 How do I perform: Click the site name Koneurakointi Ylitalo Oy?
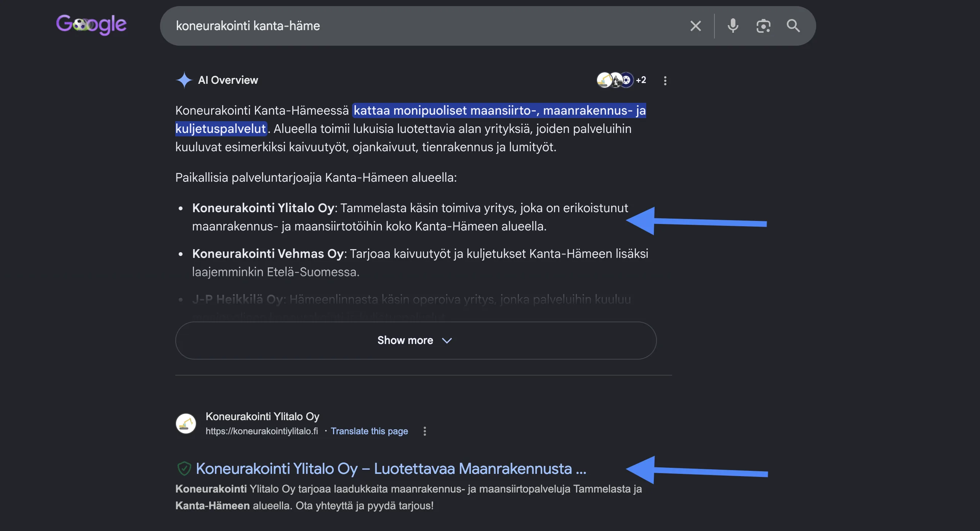[262, 416]
